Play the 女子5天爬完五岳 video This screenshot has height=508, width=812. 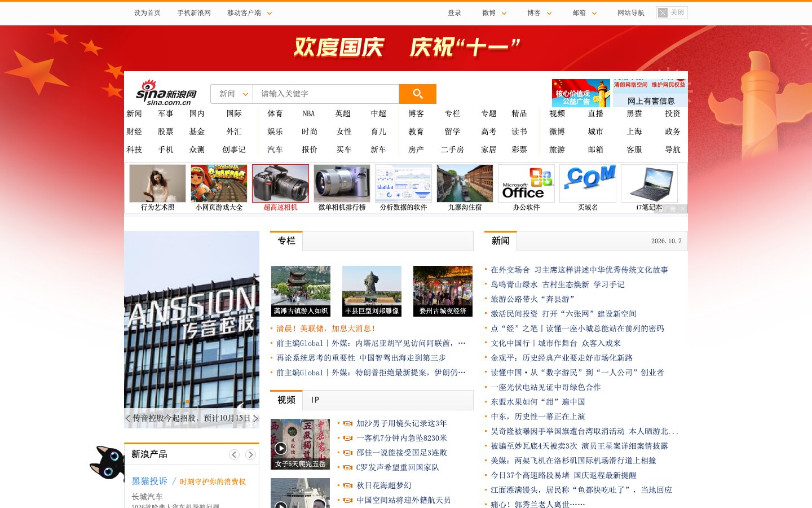click(x=281, y=449)
